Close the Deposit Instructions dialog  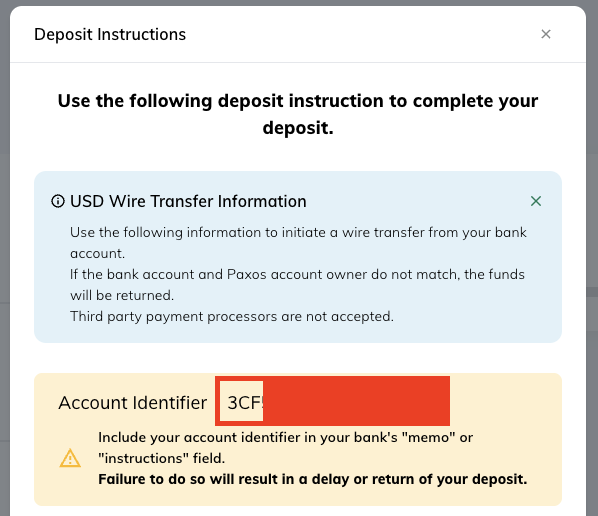tap(546, 34)
